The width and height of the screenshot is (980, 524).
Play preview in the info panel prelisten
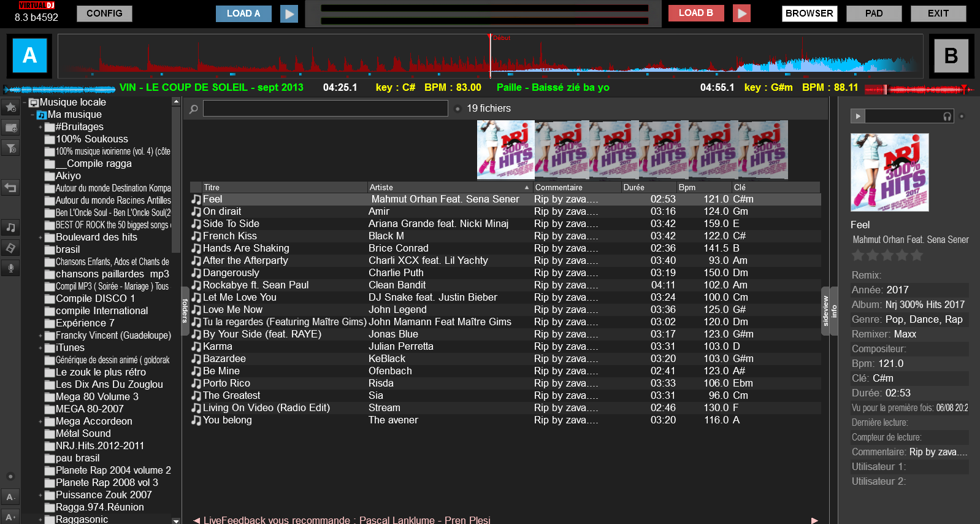tap(858, 116)
